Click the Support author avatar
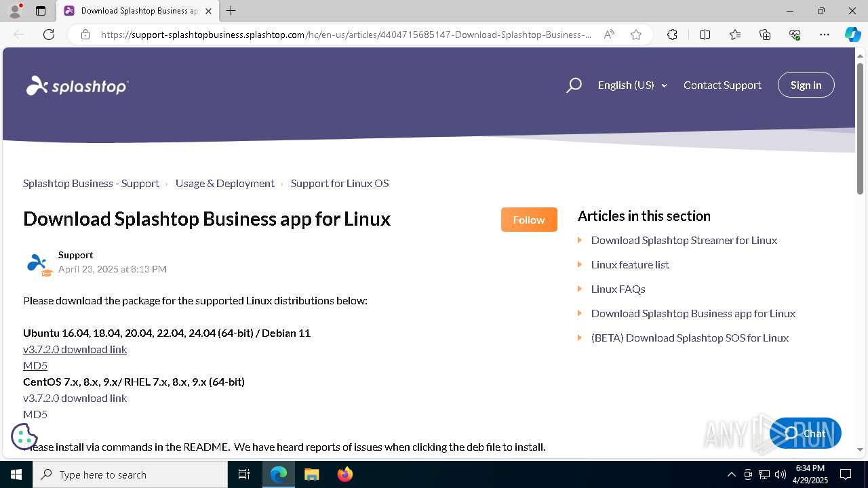This screenshot has height=488, width=868. pyautogui.click(x=38, y=263)
